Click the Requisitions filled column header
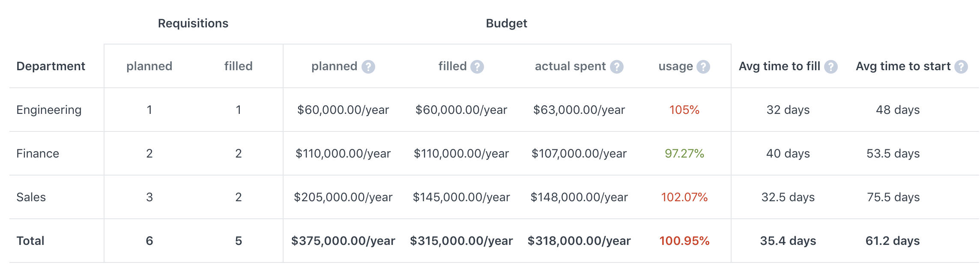 [238, 66]
